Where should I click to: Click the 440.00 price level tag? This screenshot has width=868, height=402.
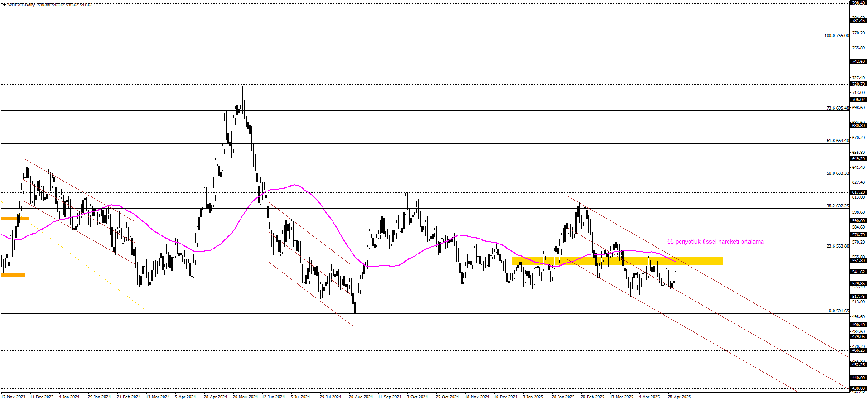(858, 378)
